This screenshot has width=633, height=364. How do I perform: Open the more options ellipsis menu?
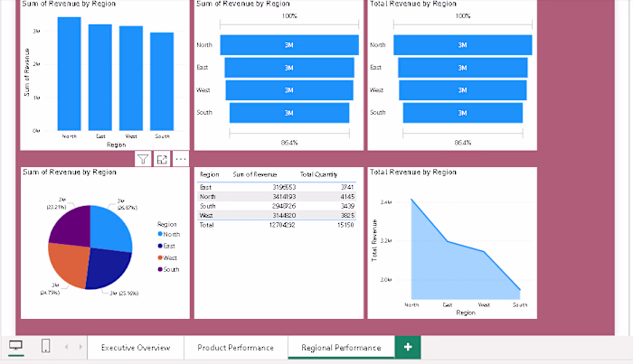pos(181,159)
